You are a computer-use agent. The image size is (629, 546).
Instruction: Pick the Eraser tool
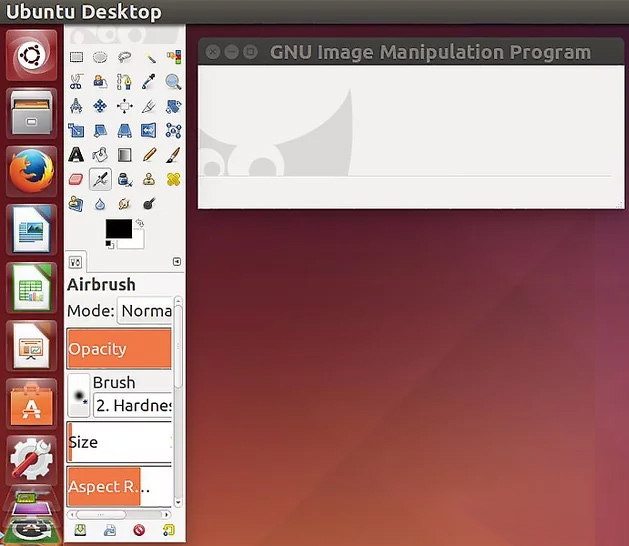(76, 179)
